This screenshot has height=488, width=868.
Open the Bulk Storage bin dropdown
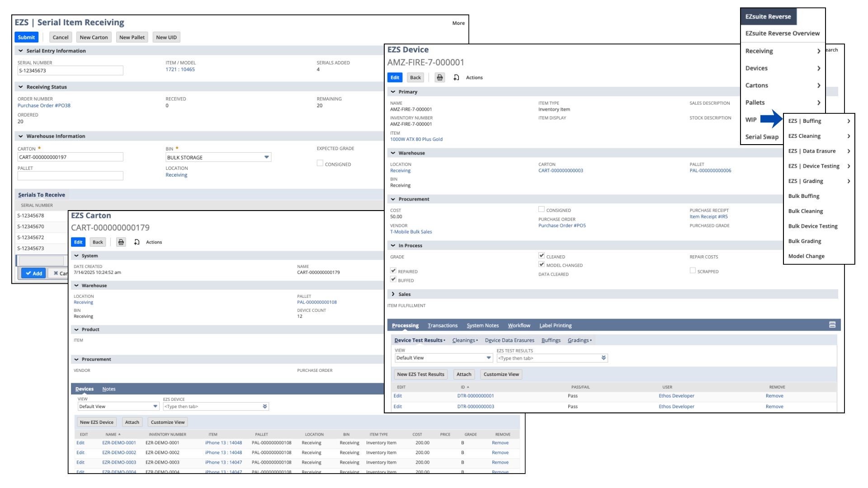pos(266,157)
